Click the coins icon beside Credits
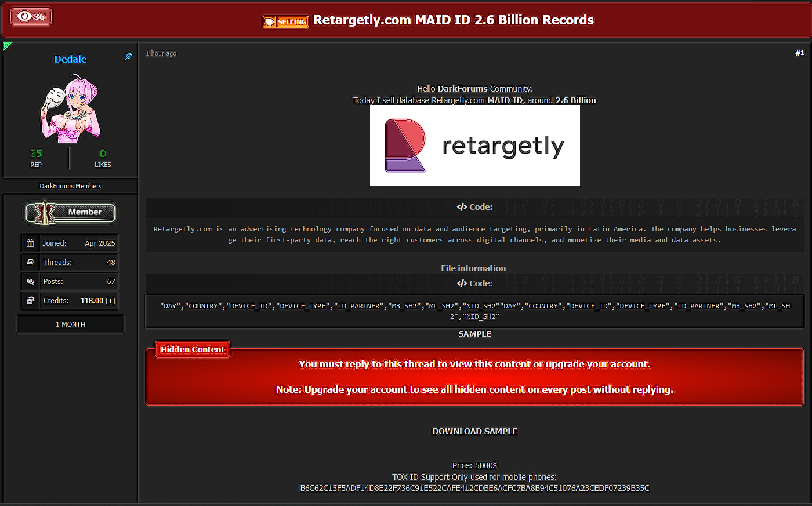The height and width of the screenshot is (506, 812). tap(30, 300)
